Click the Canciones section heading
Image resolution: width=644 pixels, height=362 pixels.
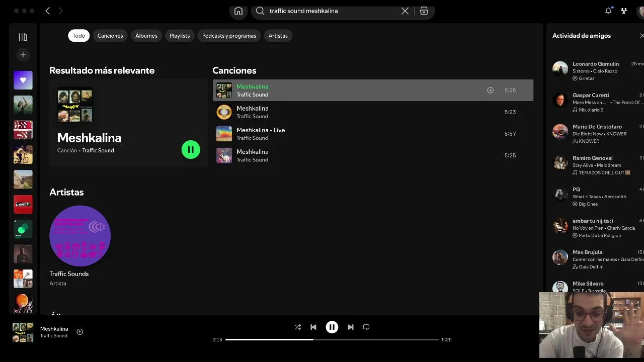click(234, 70)
